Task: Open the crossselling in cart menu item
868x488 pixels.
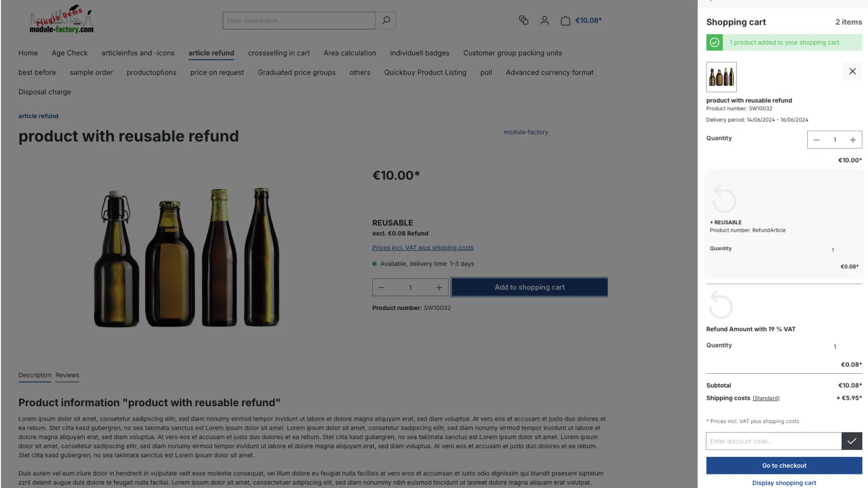Action: tap(278, 53)
